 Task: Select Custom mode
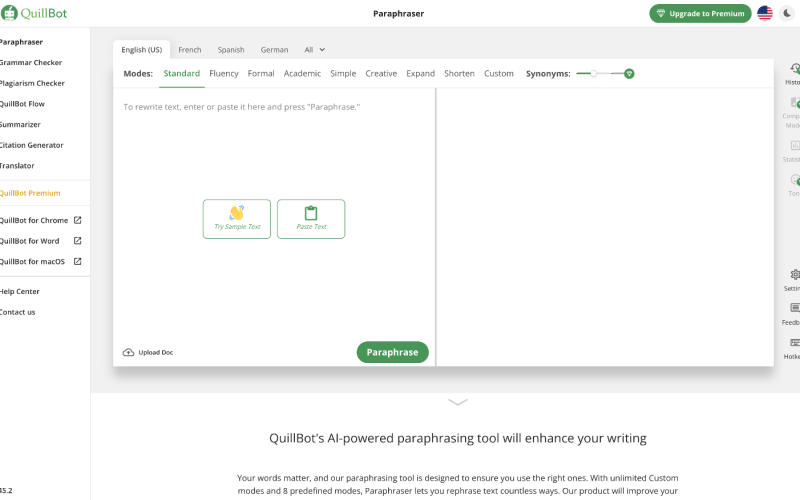pyautogui.click(x=498, y=73)
